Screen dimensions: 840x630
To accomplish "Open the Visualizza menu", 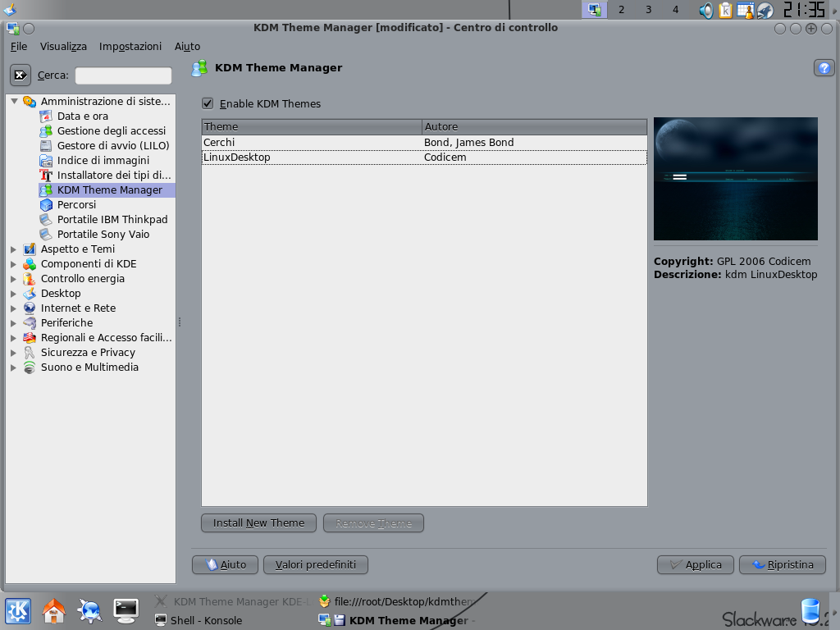I will (x=63, y=47).
